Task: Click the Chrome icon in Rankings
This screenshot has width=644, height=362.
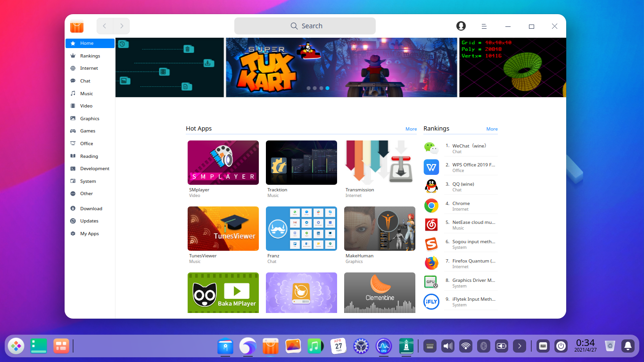Action: 431,206
